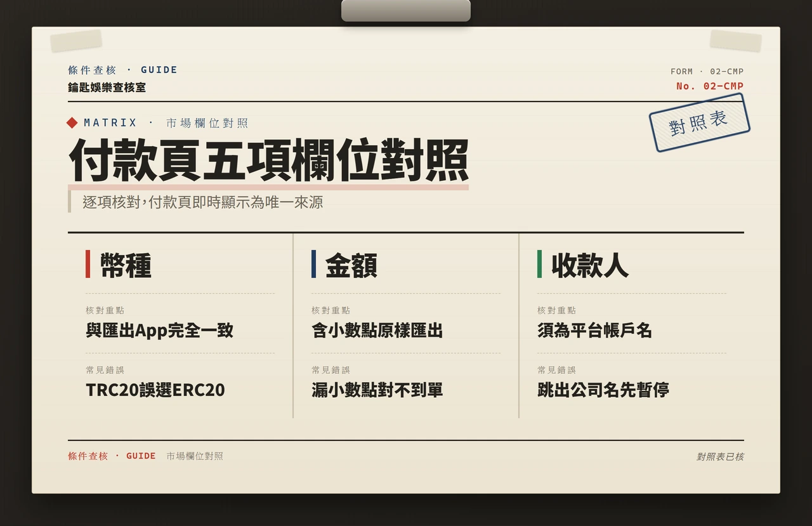The width and height of the screenshot is (812, 526).
Task: Click 核對重點 label under 幣種
Action: pyautogui.click(x=105, y=310)
